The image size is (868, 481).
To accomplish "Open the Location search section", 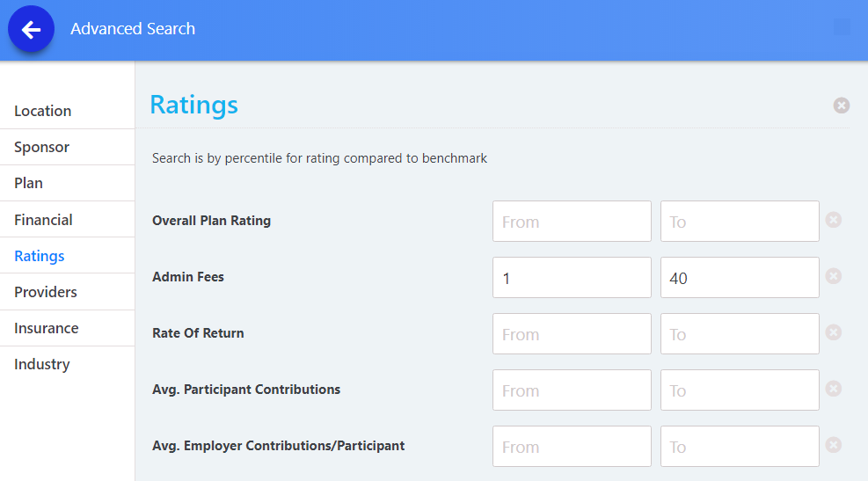I will [x=43, y=111].
